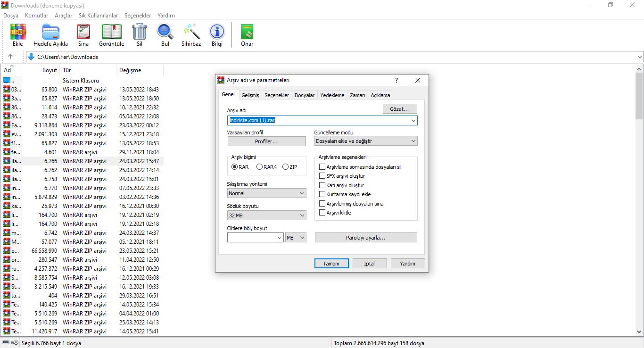The width and height of the screenshot is (644, 348).
Task: Click the dialog's question mark help icon
Action: click(x=396, y=80)
